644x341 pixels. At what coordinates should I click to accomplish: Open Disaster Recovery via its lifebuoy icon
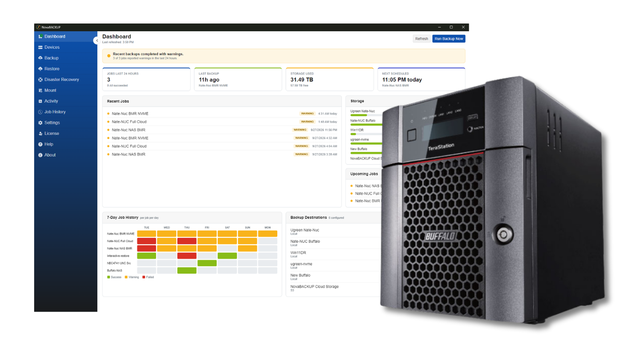click(x=40, y=80)
